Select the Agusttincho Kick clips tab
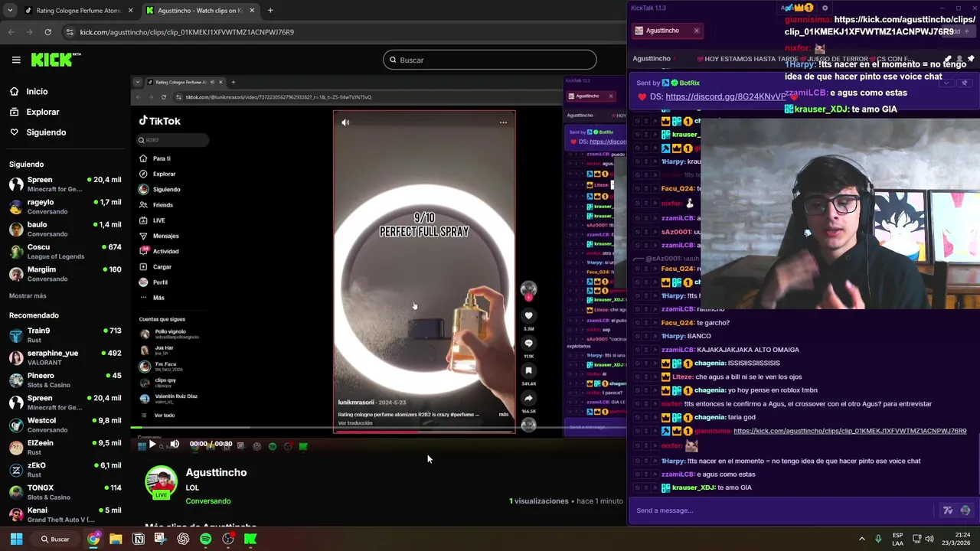The width and height of the screenshot is (980, 551). (x=199, y=11)
